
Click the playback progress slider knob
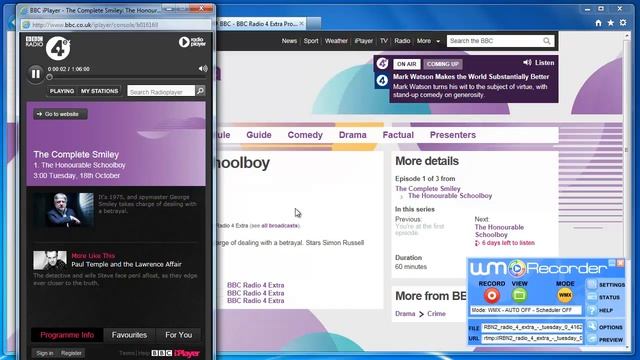pyautogui.click(x=49, y=77)
